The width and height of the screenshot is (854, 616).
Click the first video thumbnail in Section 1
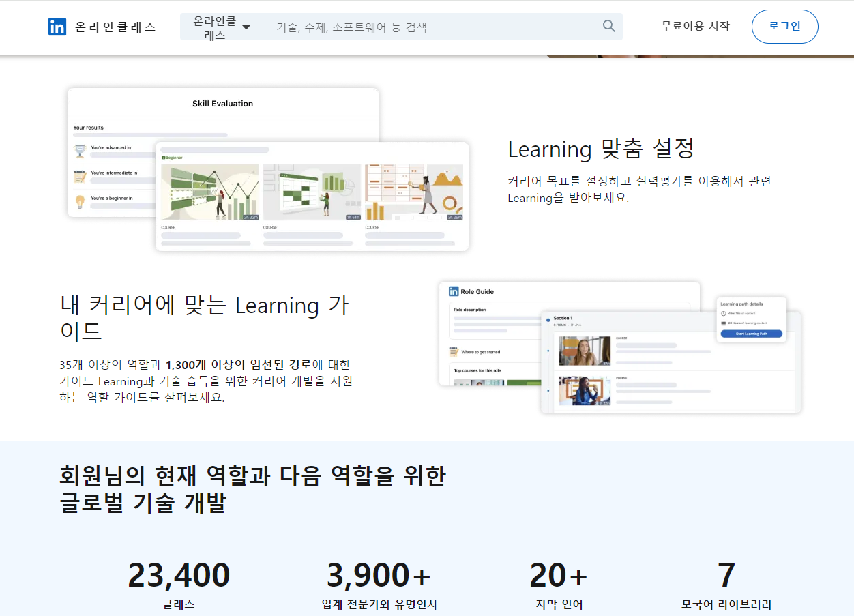click(585, 351)
